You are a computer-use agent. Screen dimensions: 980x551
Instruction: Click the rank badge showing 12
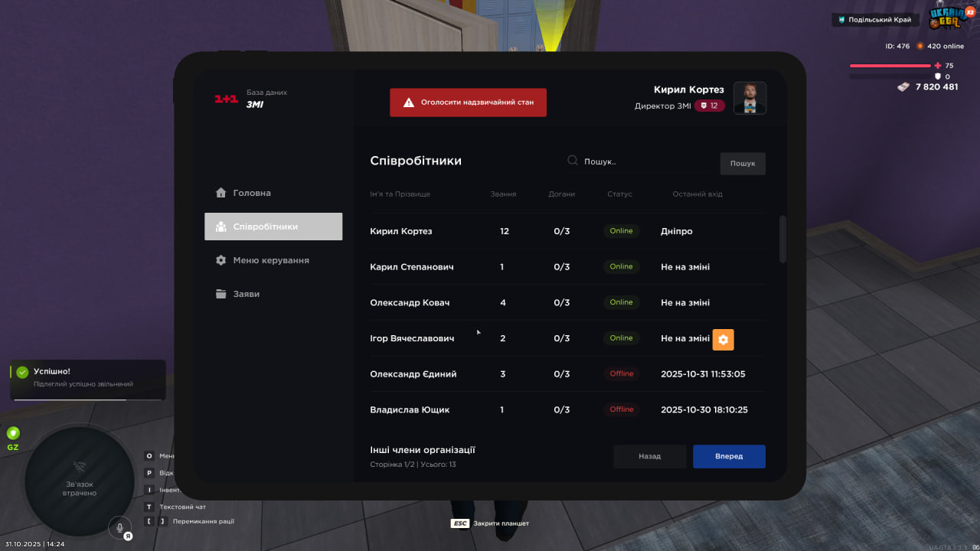click(710, 106)
